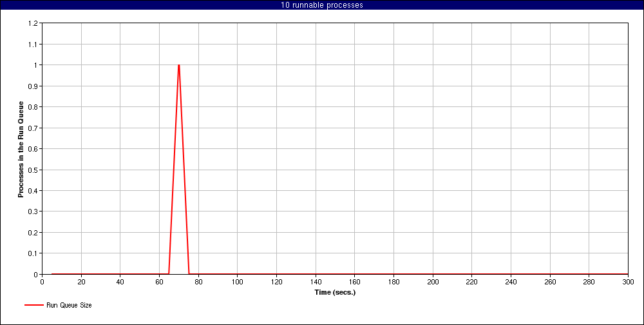This screenshot has width=644, height=325.
Task: Click y-axis label 0.6
Action: pos(33,149)
